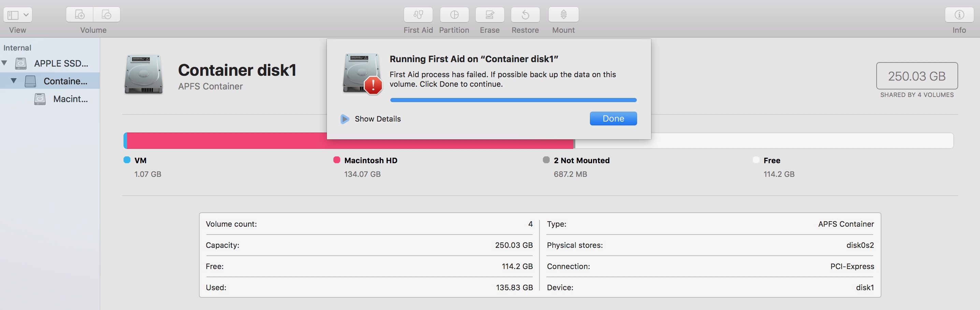Open the Info inspector icon
This screenshot has width=980, height=310.
click(x=959, y=15)
